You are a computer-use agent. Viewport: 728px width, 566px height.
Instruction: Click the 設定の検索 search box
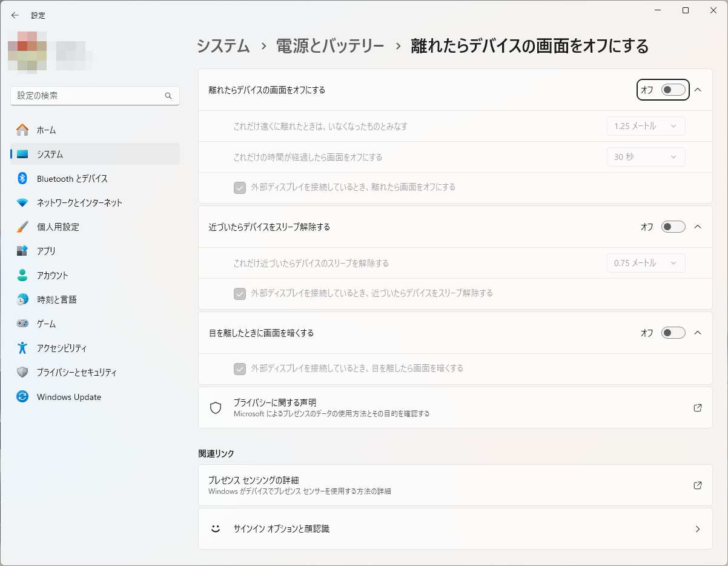[x=94, y=95]
